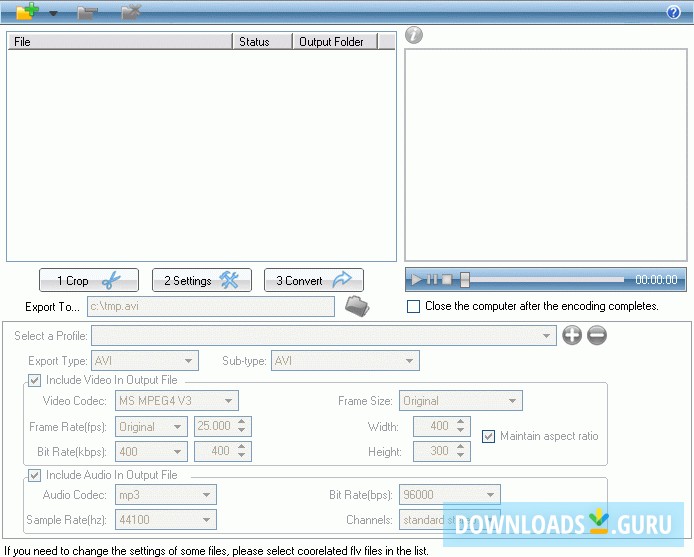Open the Sample Rate(hz) dropdown
694x557 pixels.
[166, 519]
